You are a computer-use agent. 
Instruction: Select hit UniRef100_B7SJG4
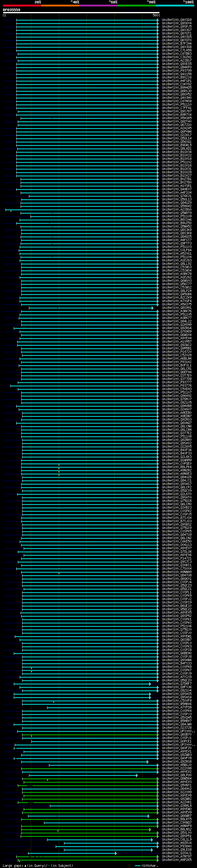point(177,518)
